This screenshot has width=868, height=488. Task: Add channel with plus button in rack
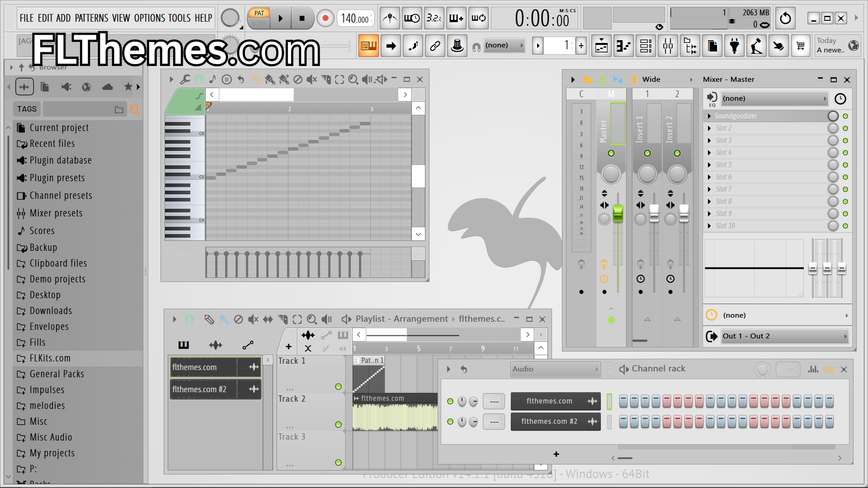coord(556,454)
